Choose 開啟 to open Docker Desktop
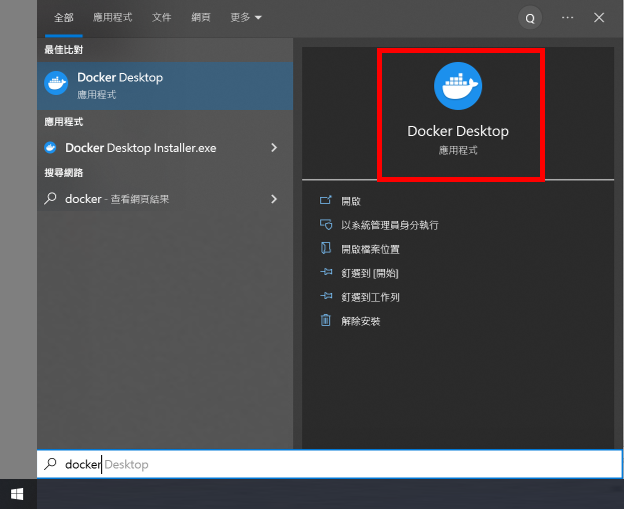The height and width of the screenshot is (509, 624). click(x=351, y=201)
